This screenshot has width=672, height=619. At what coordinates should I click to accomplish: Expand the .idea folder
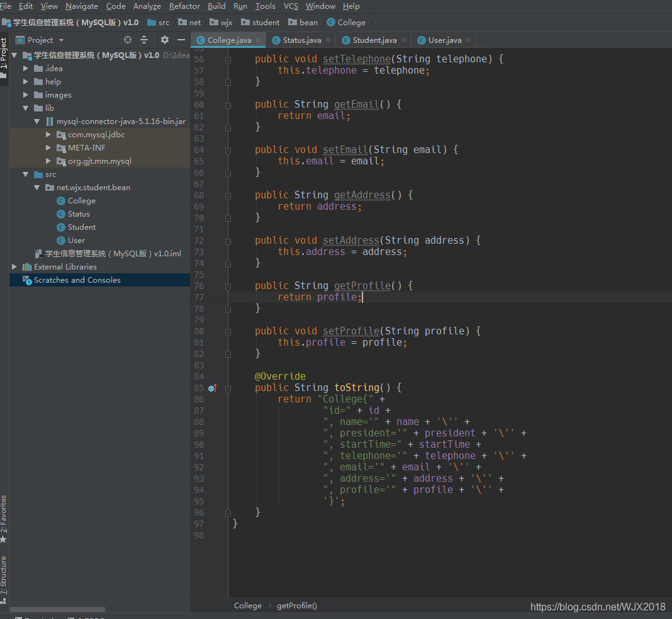pyautogui.click(x=26, y=69)
